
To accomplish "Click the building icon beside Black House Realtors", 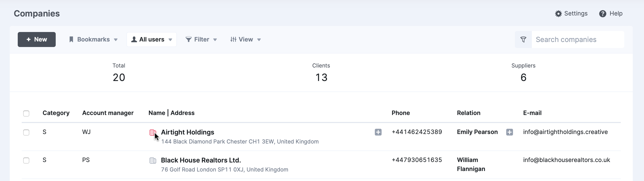I will pyautogui.click(x=152, y=160).
